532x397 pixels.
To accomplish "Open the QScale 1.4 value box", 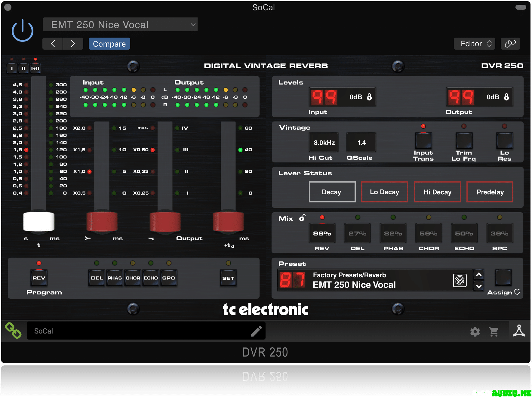I will (361, 143).
